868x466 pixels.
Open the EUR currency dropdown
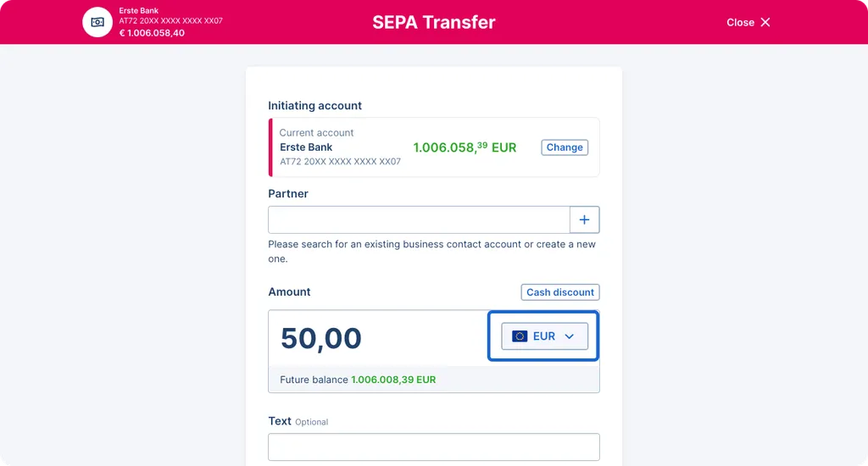(545, 336)
